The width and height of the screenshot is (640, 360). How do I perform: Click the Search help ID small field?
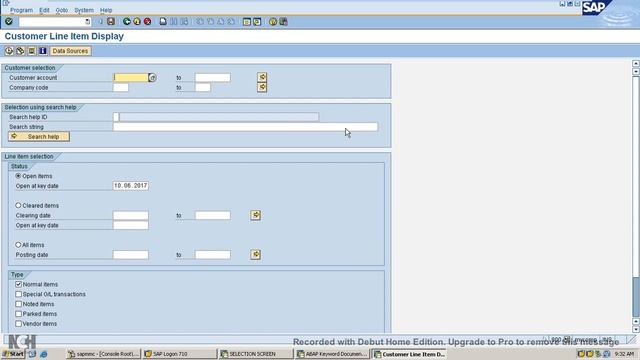[x=116, y=117]
